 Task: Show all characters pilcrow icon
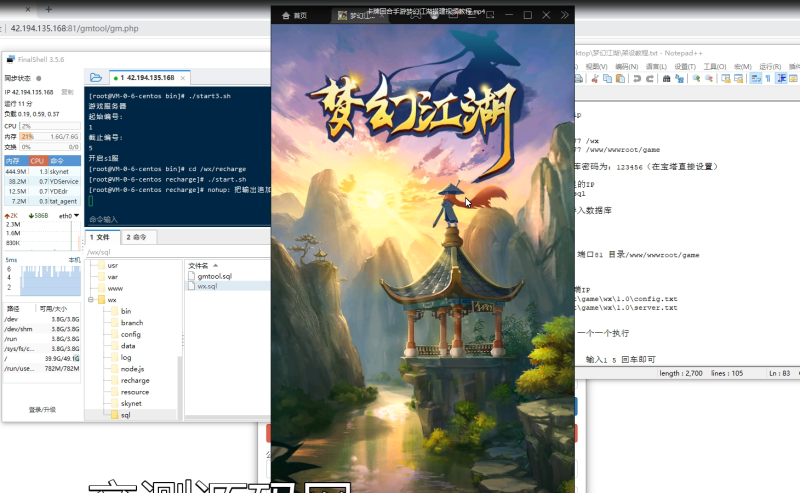[768, 79]
